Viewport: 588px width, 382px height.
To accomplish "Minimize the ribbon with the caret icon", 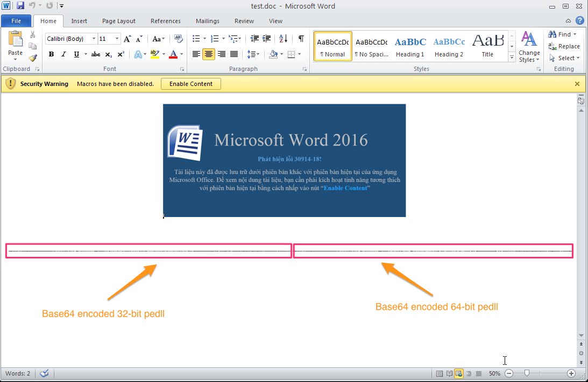I will (569, 21).
